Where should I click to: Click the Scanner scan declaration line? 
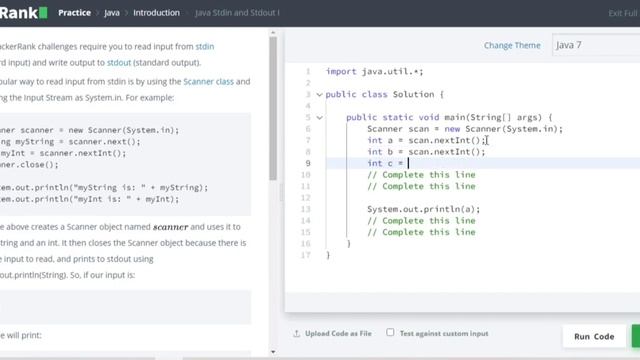coord(464,129)
